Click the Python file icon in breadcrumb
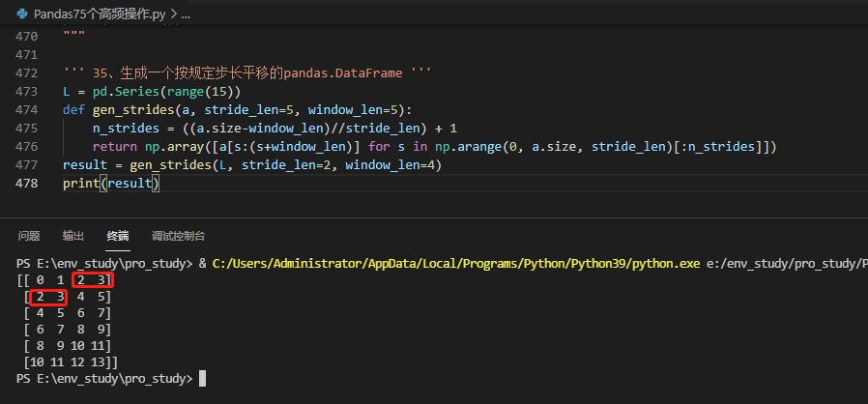 point(22,14)
